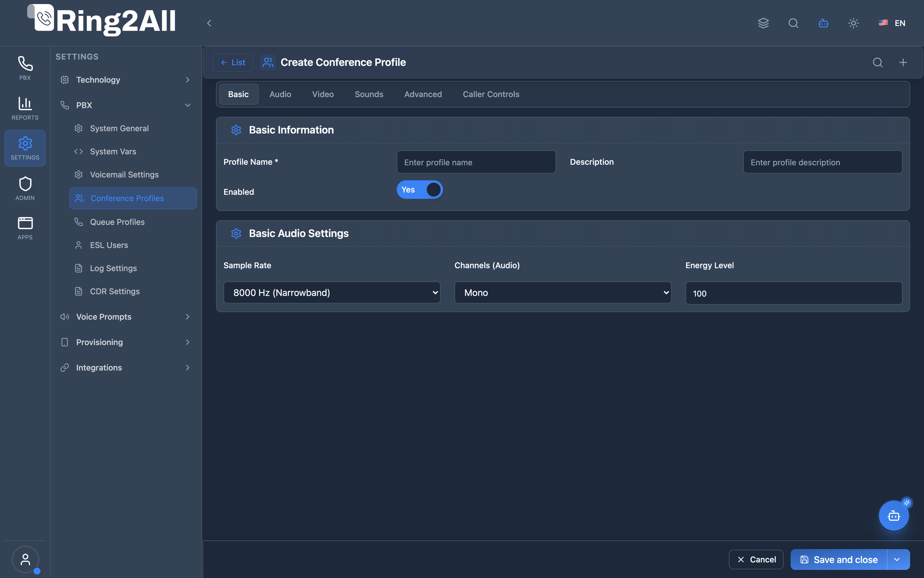Switch to the Video tab

coord(323,94)
